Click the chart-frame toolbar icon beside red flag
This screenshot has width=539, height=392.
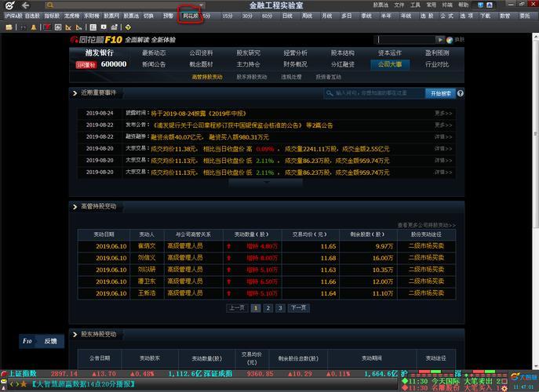(x=58, y=27)
